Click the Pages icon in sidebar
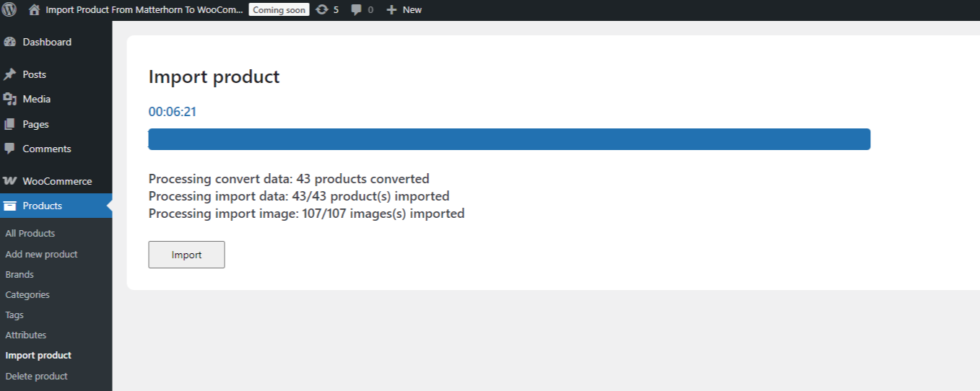Image resolution: width=980 pixels, height=391 pixels. coord(10,124)
